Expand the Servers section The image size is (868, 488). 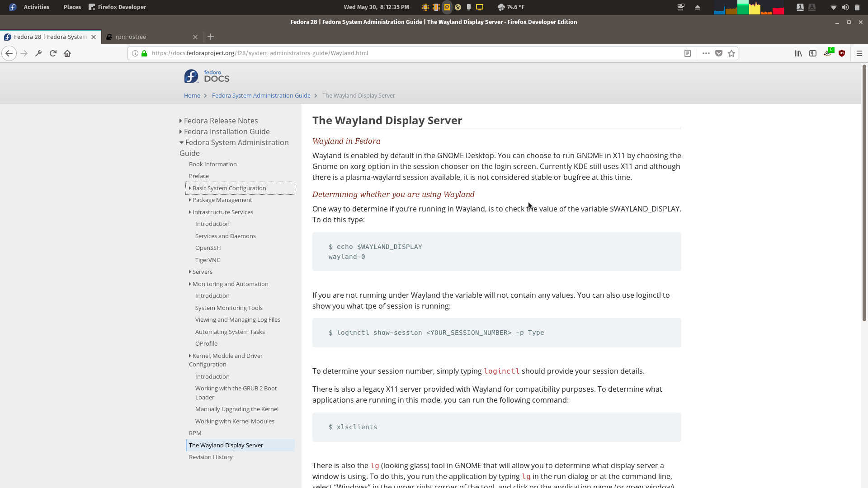click(200, 272)
